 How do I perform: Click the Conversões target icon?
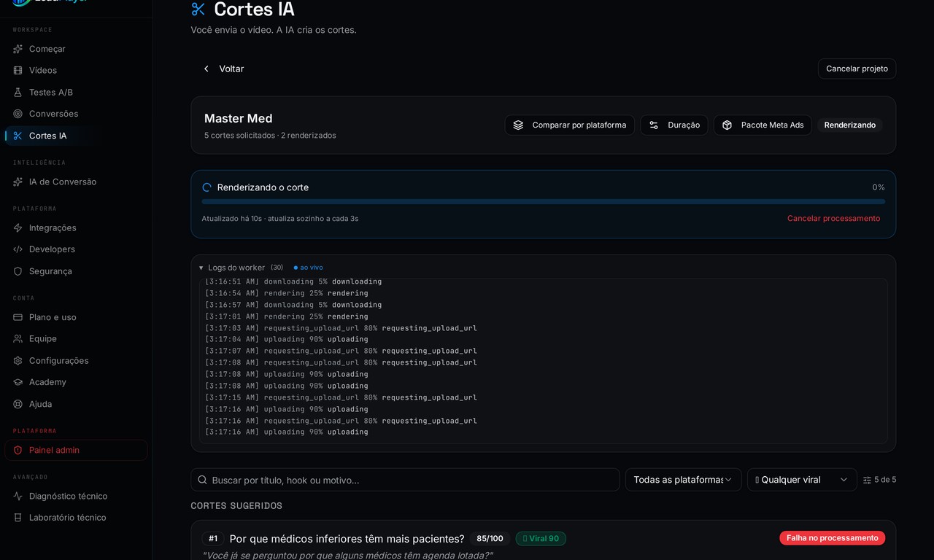point(18,114)
